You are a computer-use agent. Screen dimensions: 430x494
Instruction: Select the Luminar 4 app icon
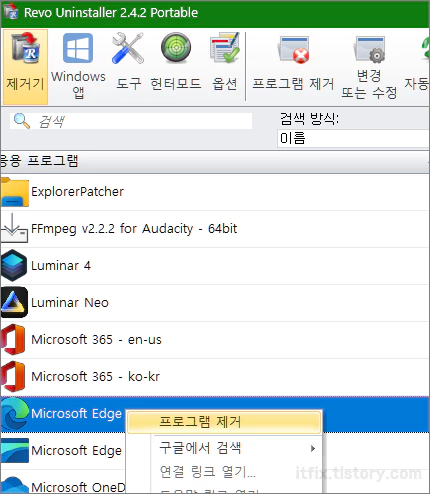pyautogui.click(x=14, y=266)
